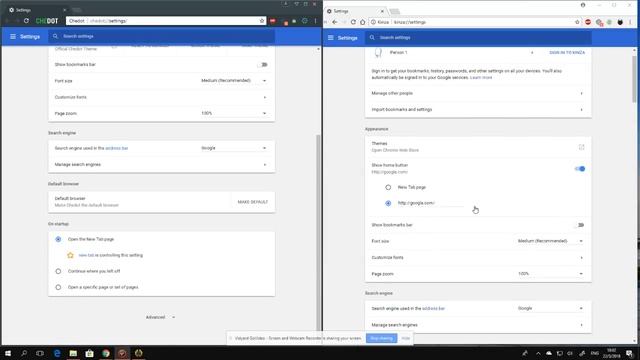
Task: Open the Search engine dropdown in Chedot
Action: (x=233, y=148)
